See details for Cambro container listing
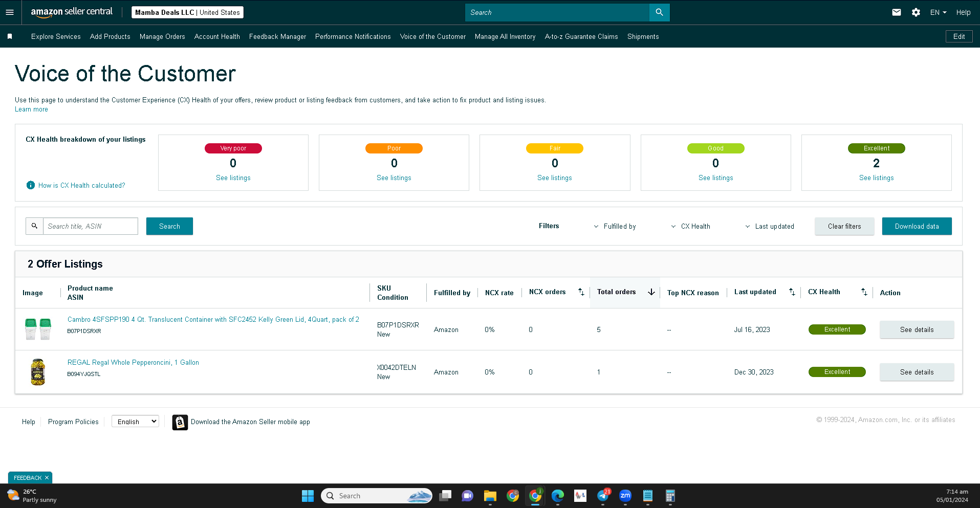The image size is (980, 508). click(917, 329)
